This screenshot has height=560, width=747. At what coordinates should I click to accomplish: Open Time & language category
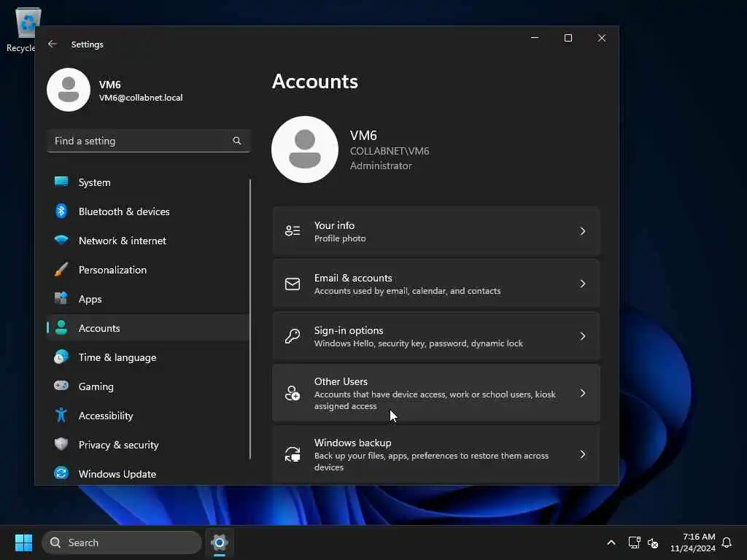[148, 357]
